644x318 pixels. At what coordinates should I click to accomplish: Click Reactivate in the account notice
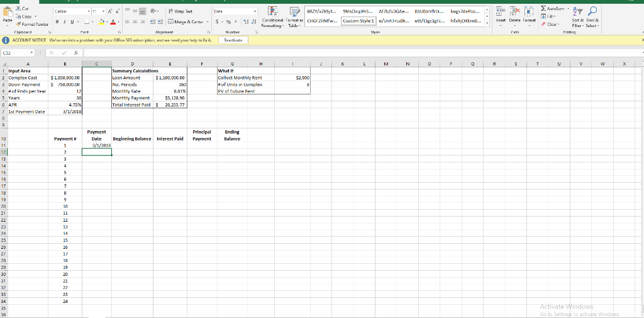[x=233, y=40]
